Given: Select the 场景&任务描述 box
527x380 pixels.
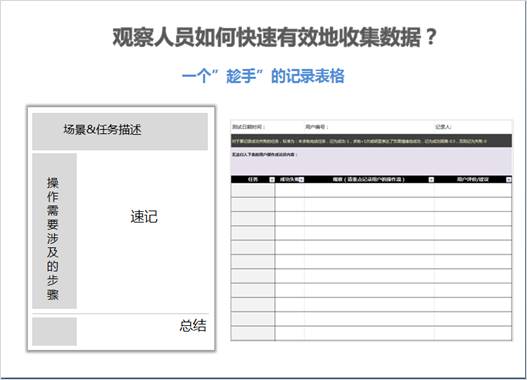Looking at the screenshot, I should [x=120, y=131].
